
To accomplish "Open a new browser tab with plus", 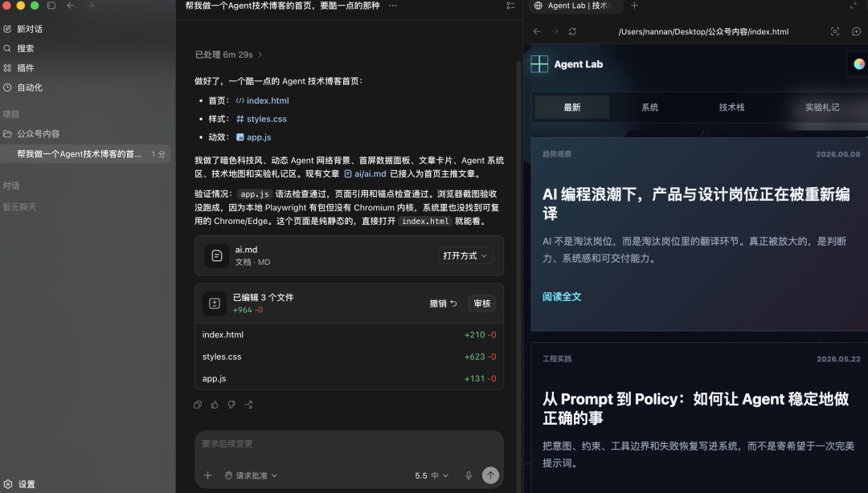I will [x=634, y=6].
